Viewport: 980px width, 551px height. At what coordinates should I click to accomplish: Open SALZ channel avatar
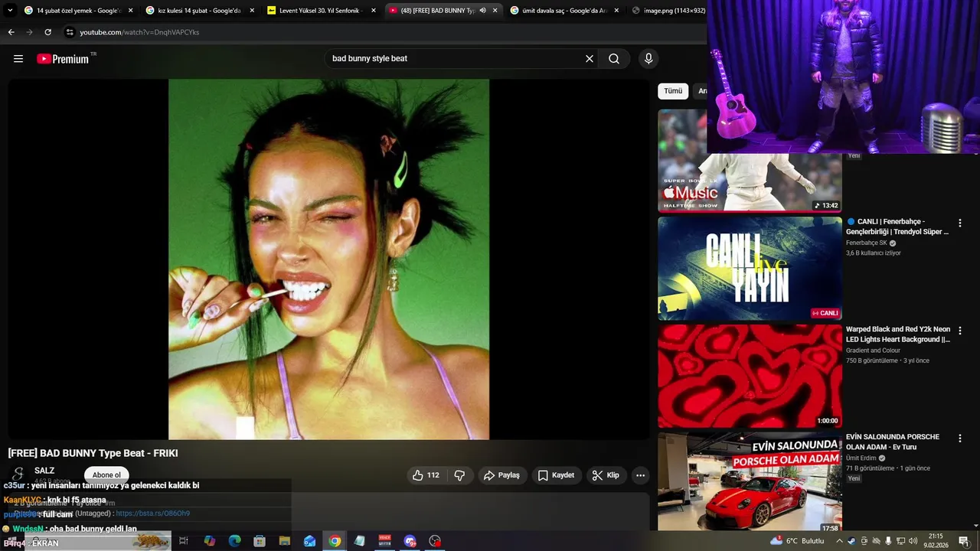(x=18, y=474)
